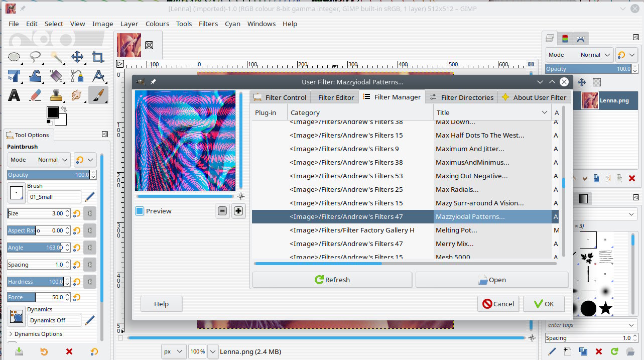
Task: Refresh brushes with green arrow icon
Action: click(614, 351)
